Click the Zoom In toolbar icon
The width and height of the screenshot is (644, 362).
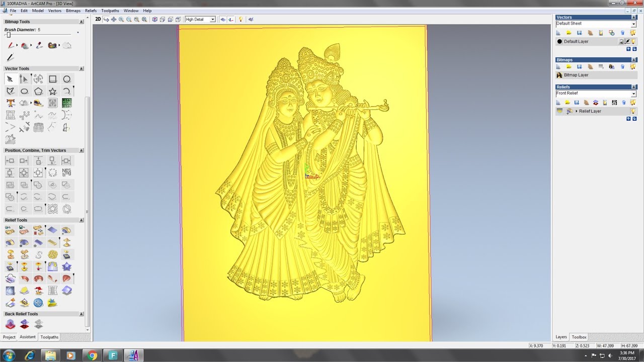click(121, 19)
